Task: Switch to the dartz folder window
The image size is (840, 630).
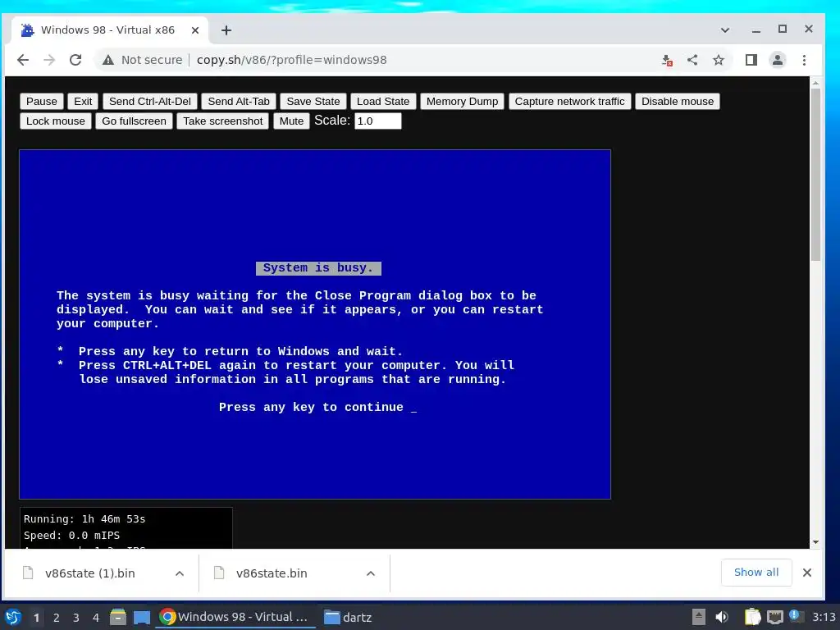Action: pyautogui.click(x=348, y=617)
